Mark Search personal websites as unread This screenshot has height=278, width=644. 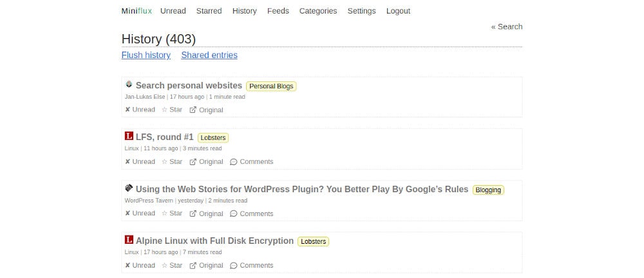pos(140,110)
